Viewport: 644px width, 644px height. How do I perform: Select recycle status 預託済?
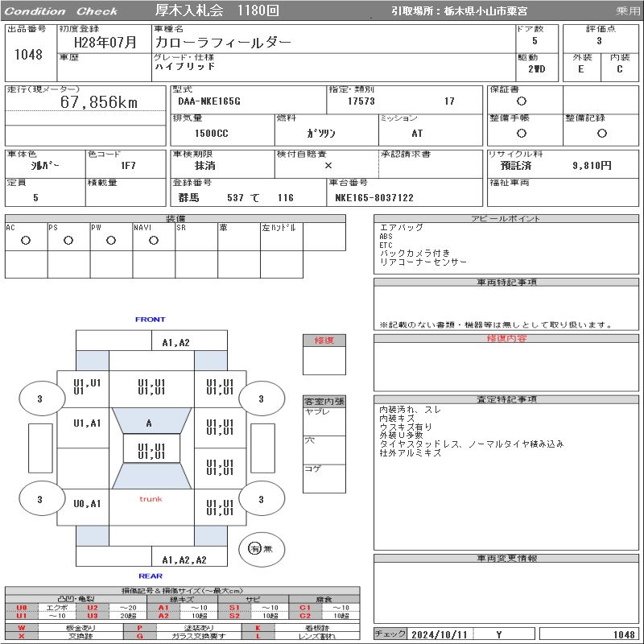(516, 166)
